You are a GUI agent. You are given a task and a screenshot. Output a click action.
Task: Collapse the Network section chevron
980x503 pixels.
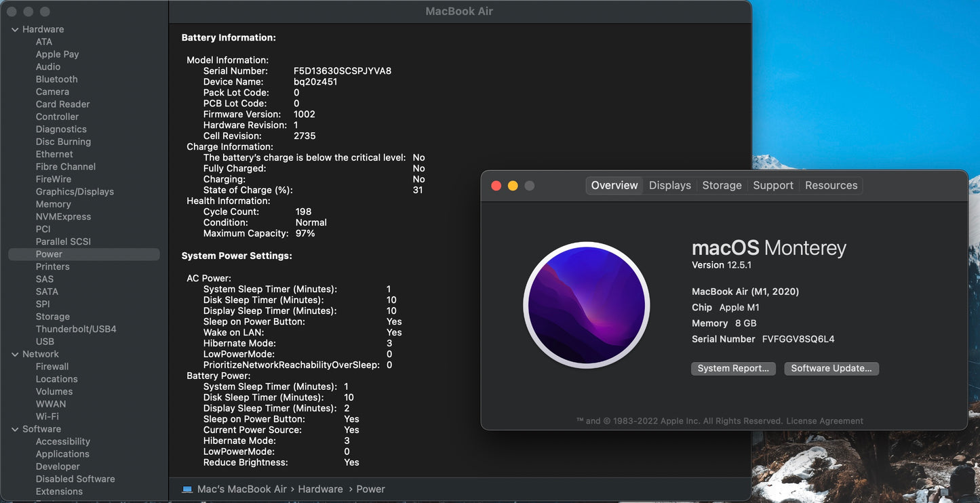coord(15,355)
